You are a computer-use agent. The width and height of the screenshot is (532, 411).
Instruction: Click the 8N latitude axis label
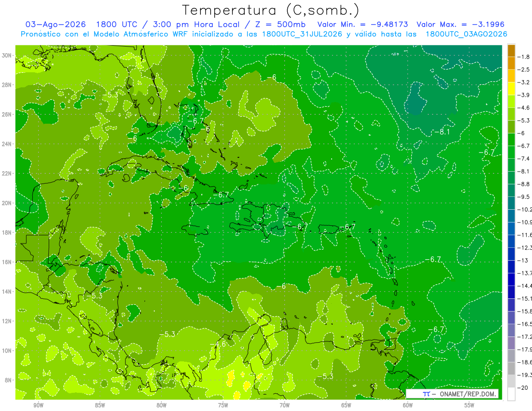click(8, 380)
